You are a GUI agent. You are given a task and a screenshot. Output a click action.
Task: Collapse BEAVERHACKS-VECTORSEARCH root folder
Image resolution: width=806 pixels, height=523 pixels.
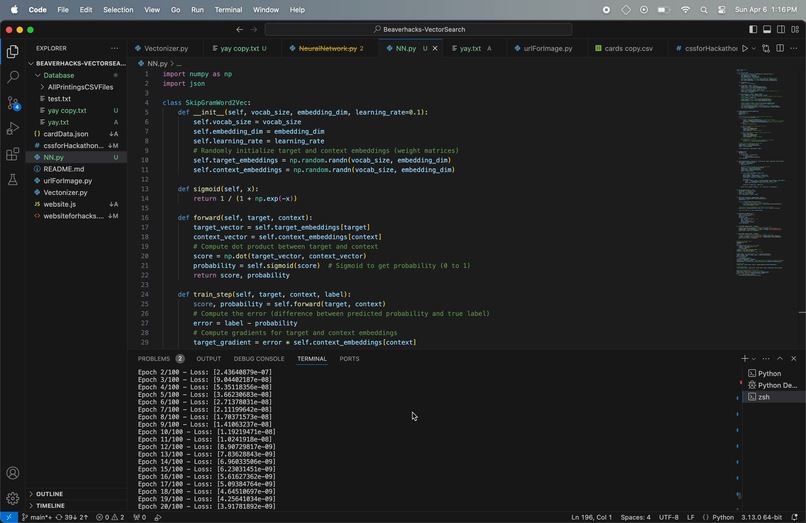(x=77, y=63)
